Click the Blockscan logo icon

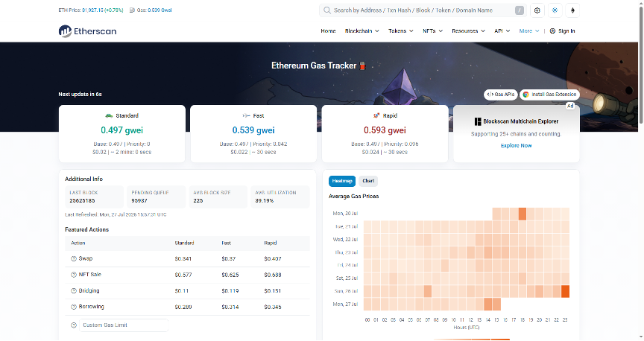(478, 121)
